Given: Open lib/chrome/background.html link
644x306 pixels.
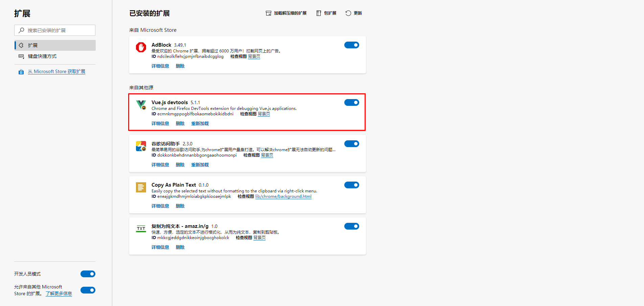Looking at the screenshot, I should pyautogui.click(x=283, y=196).
